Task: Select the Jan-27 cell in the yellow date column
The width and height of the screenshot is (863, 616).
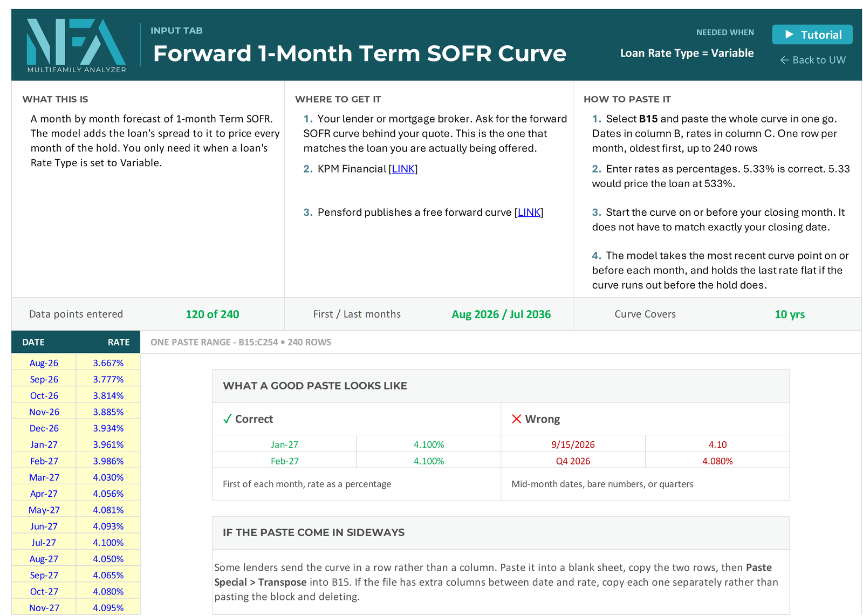Action: (x=44, y=444)
